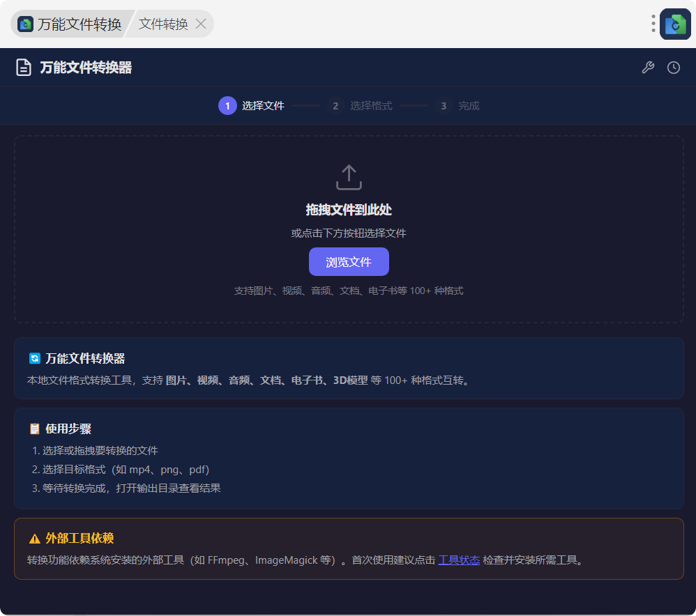
Task: Open the three-dot more options menu
Action: click(x=653, y=24)
